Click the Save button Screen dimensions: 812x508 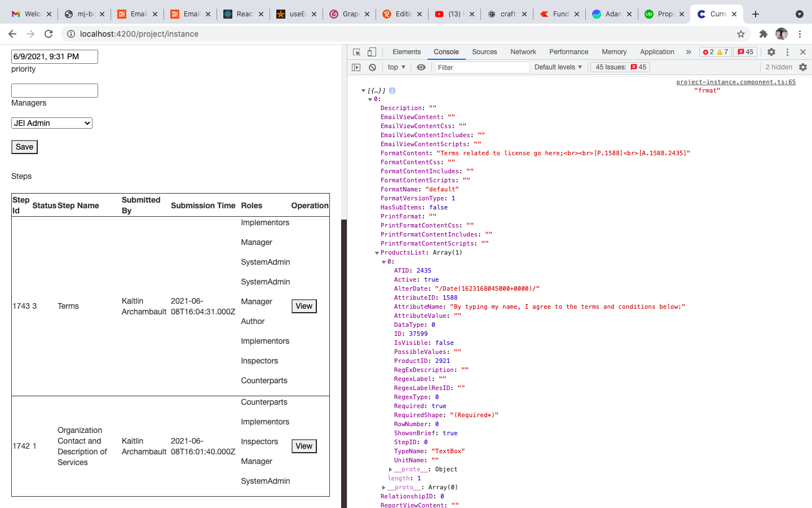(x=24, y=147)
